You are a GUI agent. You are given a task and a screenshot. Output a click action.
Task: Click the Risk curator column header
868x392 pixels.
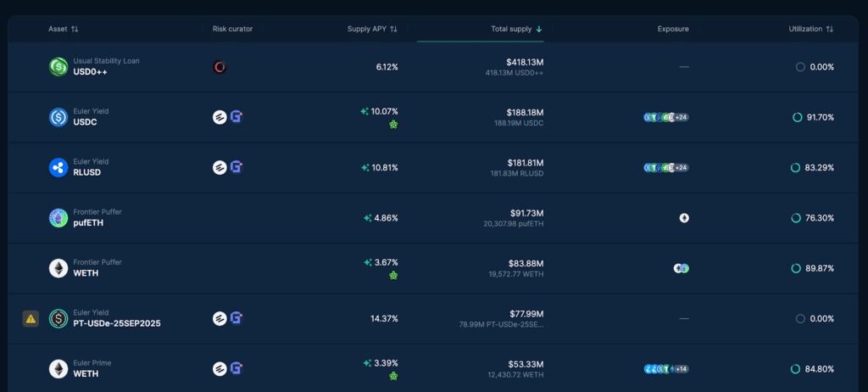click(x=232, y=29)
